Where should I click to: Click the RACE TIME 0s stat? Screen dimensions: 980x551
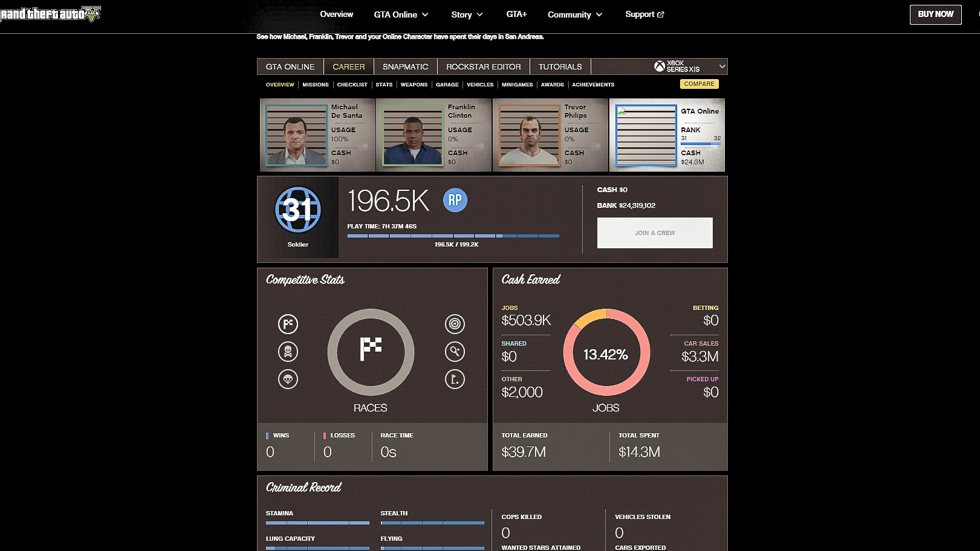pos(388,452)
